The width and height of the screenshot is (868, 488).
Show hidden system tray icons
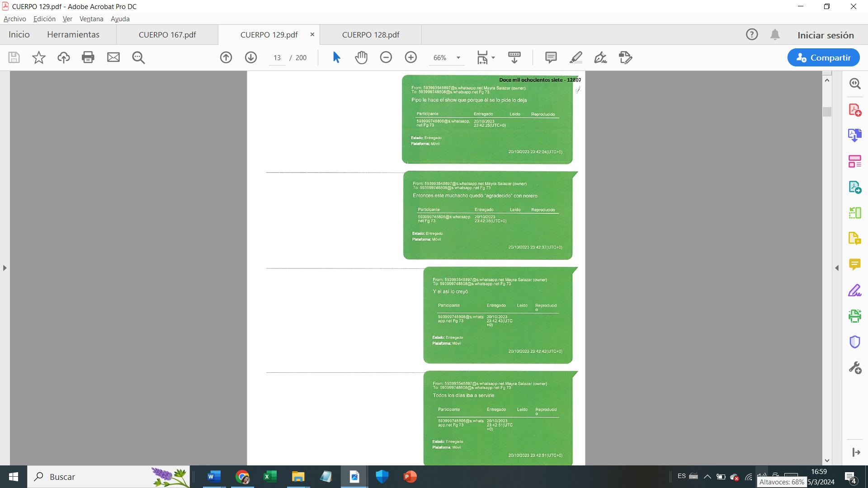(708, 477)
